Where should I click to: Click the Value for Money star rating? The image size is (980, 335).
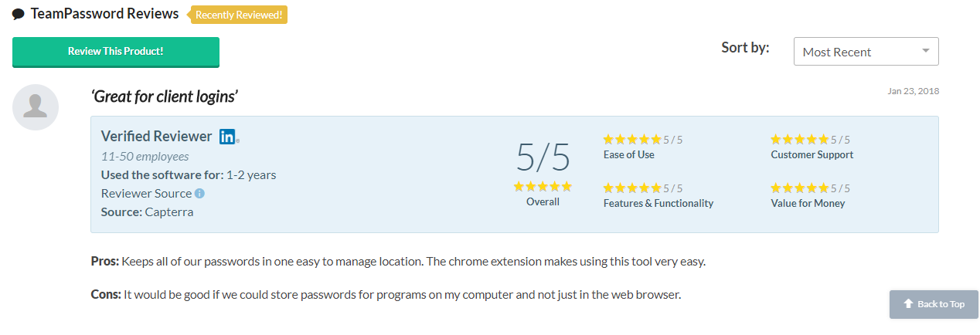click(800, 188)
